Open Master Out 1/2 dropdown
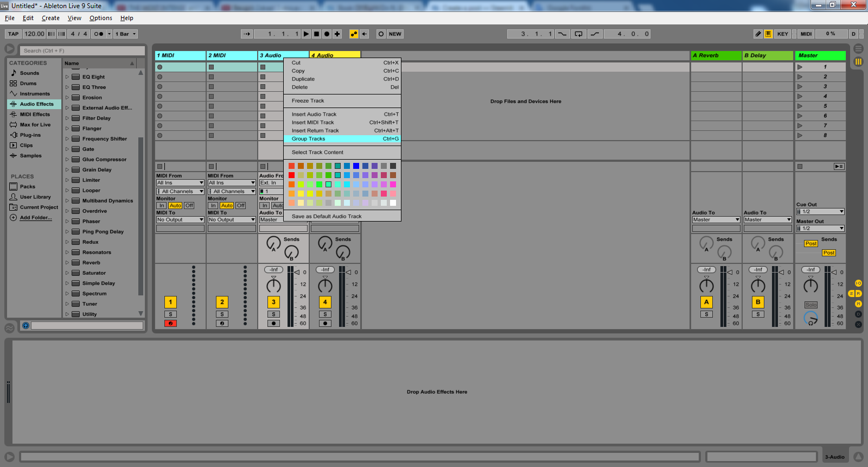This screenshot has width=868, height=467. pos(820,229)
